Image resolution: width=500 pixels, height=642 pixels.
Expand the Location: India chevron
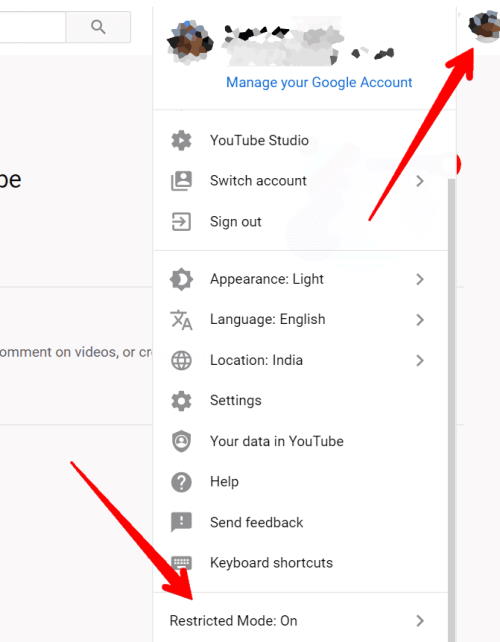420,360
